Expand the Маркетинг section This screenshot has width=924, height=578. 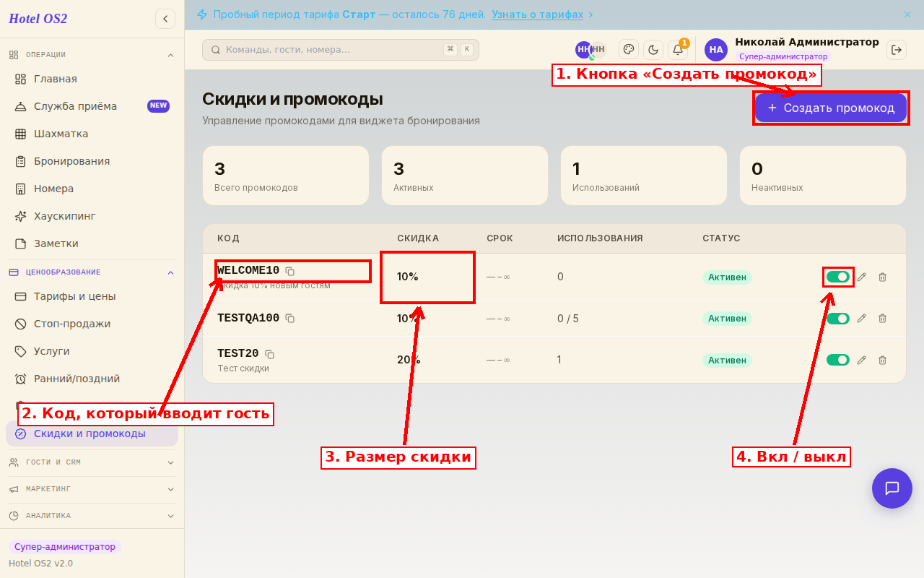(x=92, y=489)
